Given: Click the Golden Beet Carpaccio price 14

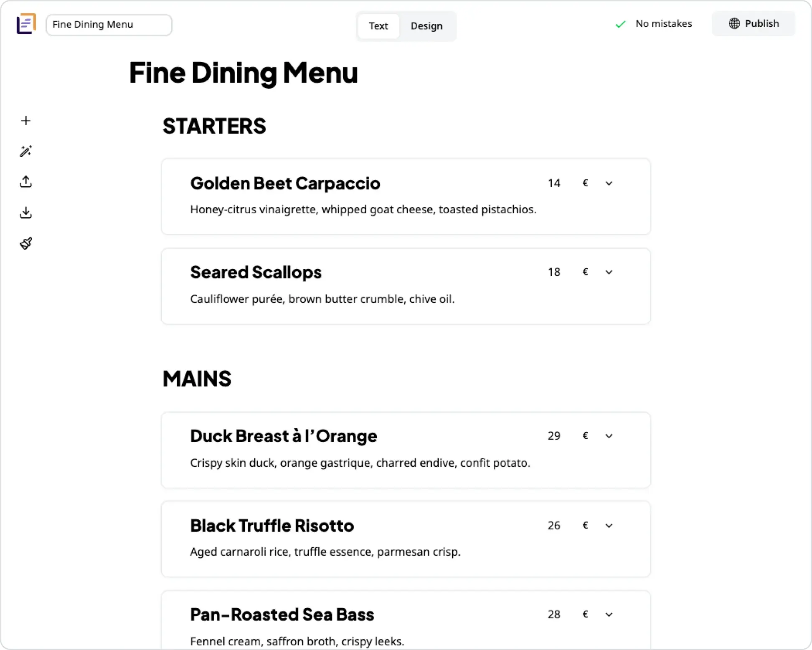Looking at the screenshot, I should [554, 183].
